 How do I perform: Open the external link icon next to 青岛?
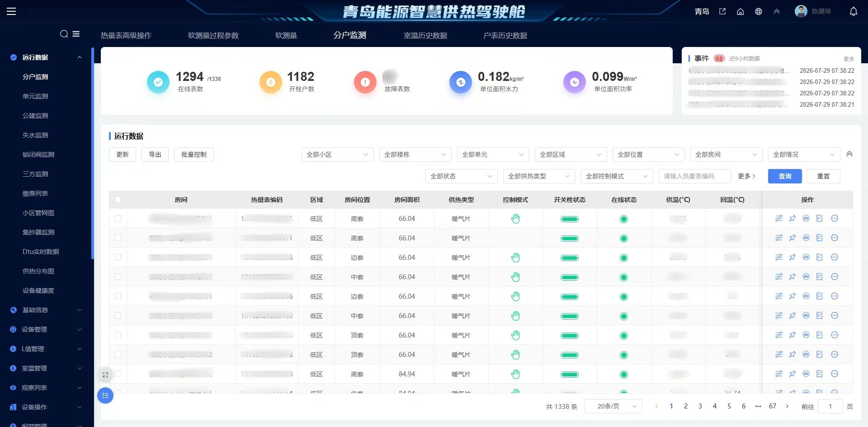tap(722, 11)
